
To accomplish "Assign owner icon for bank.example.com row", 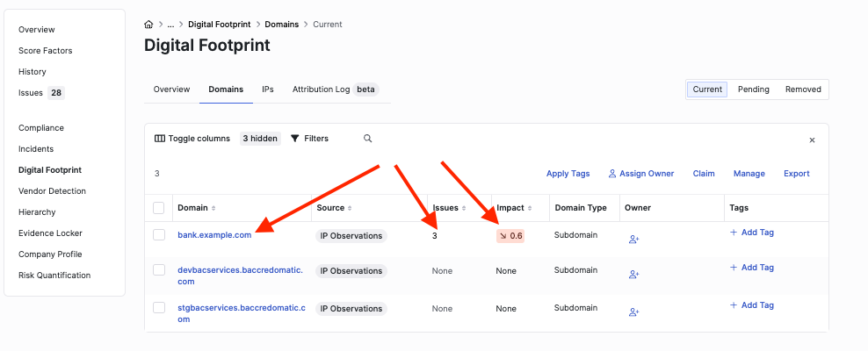I will tap(633, 240).
